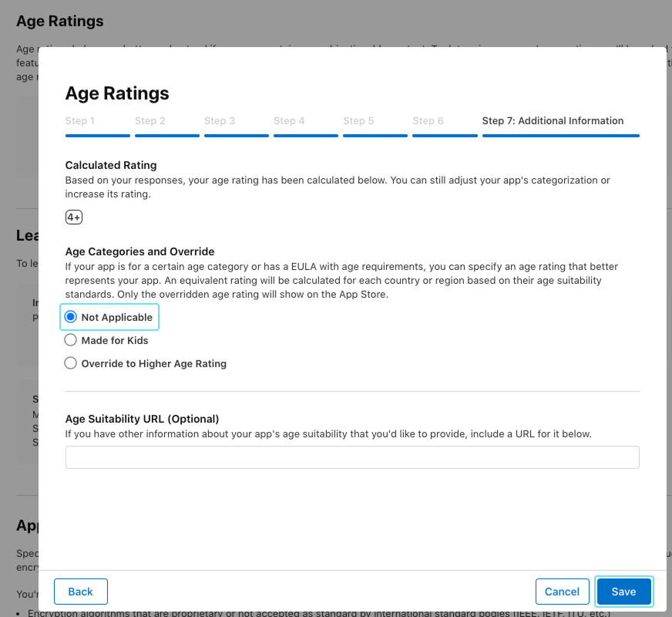
Task: Click the 4+ calculated rating badge
Action: (74, 217)
